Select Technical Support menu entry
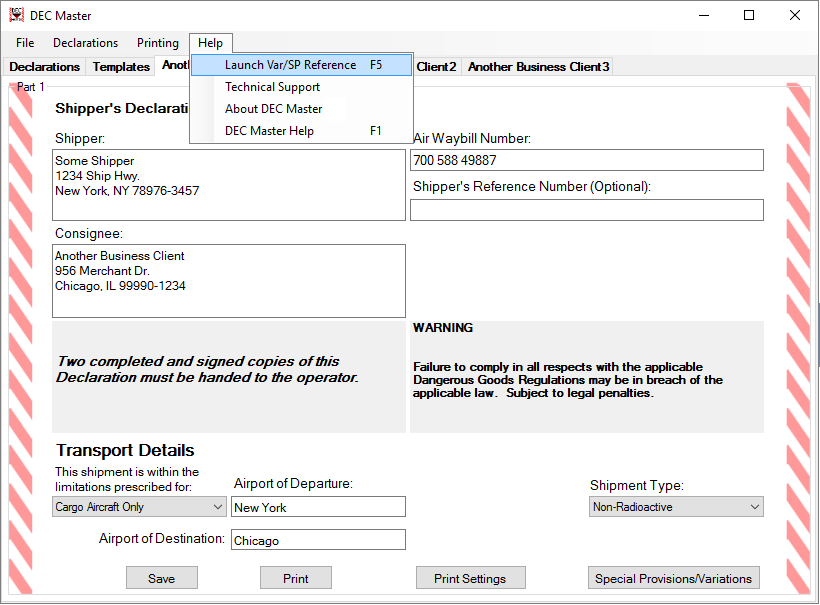 (302, 87)
